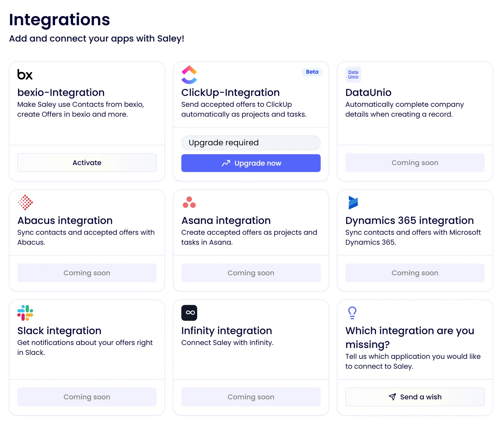Click 'Tell us which application' description text
Image resolution: width=504 pixels, height=431 pixels.
point(413,361)
